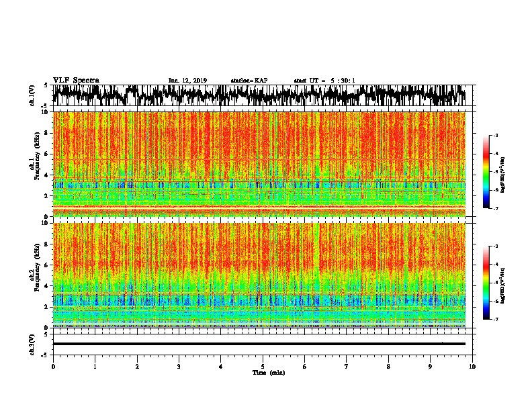Screen dimensions: 532x411
Task: Click time axis tick label "1"
Action: pyautogui.click(x=95, y=366)
